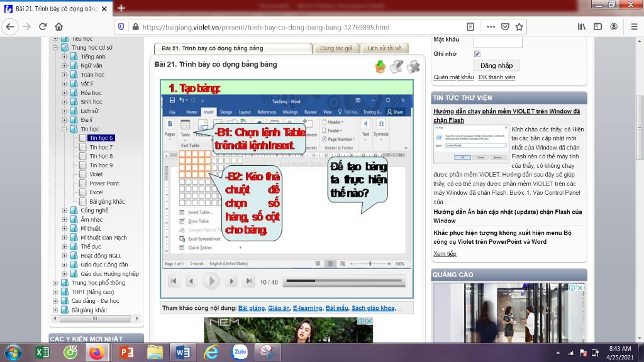The image size is (644, 362).
Task: Open the Quên mật khẩu link
Action: (453, 77)
